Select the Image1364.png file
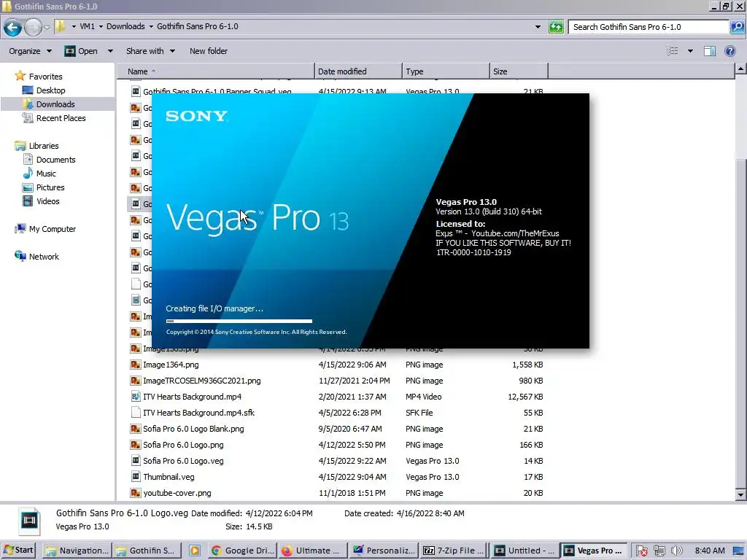 click(x=171, y=365)
